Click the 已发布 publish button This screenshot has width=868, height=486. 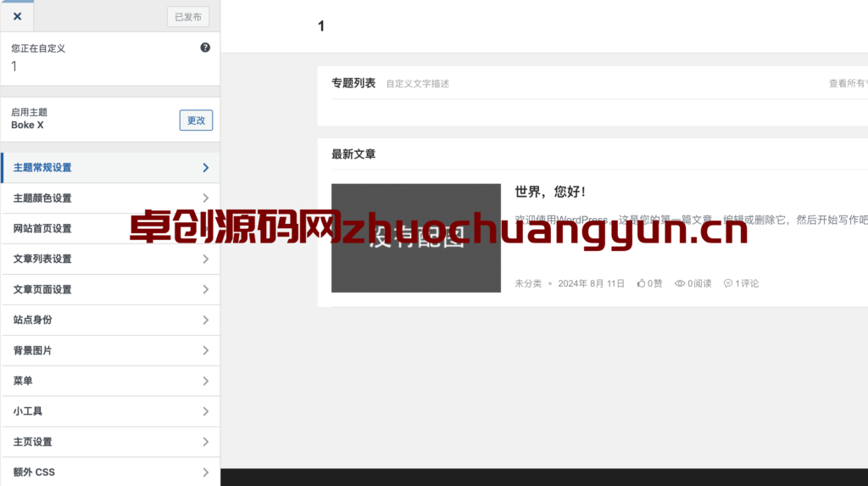pyautogui.click(x=188, y=17)
